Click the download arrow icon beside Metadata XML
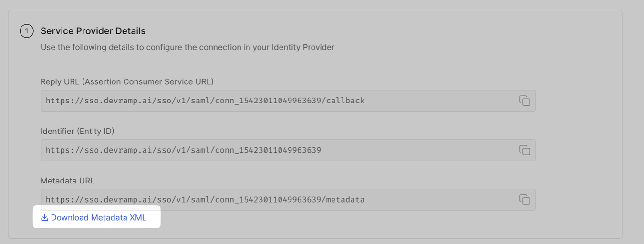644x244 pixels. point(44,218)
